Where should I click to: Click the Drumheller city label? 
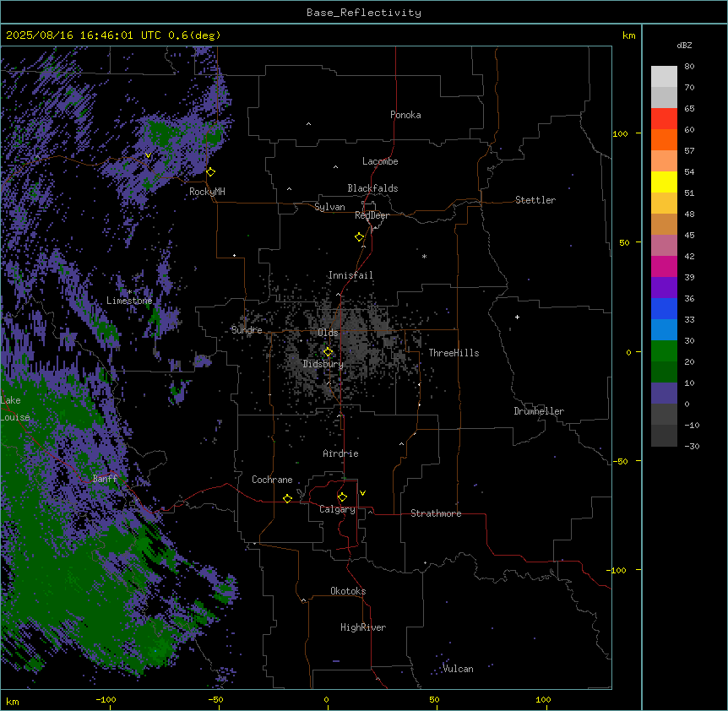coord(539,411)
